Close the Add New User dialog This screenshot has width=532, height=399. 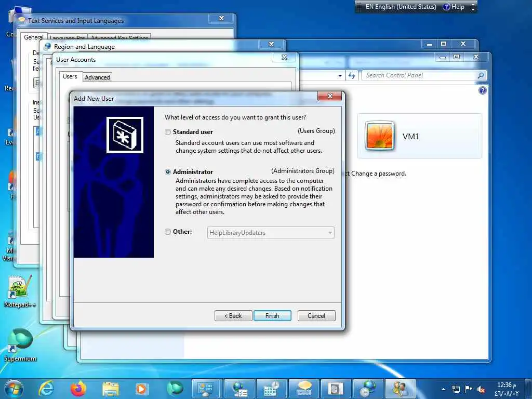(329, 96)
